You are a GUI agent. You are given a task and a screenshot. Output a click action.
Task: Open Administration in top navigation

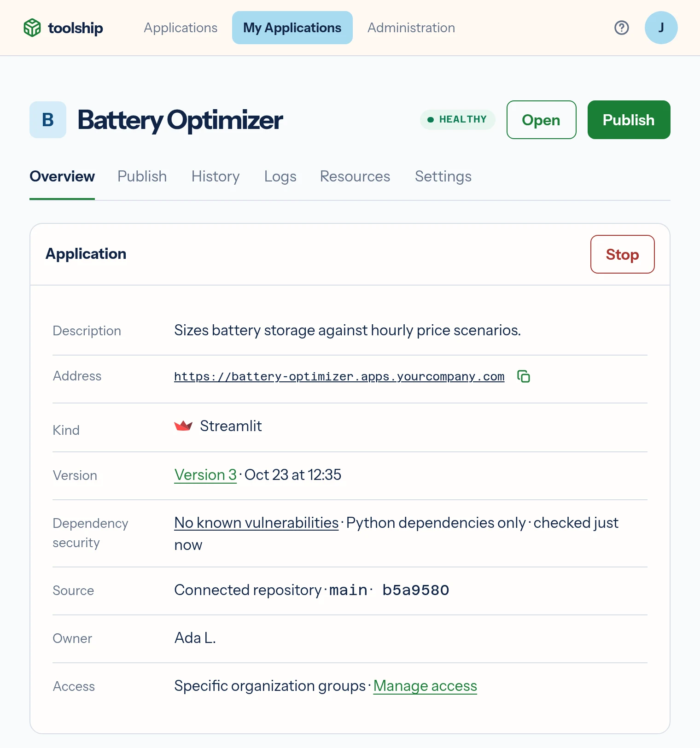411,28
